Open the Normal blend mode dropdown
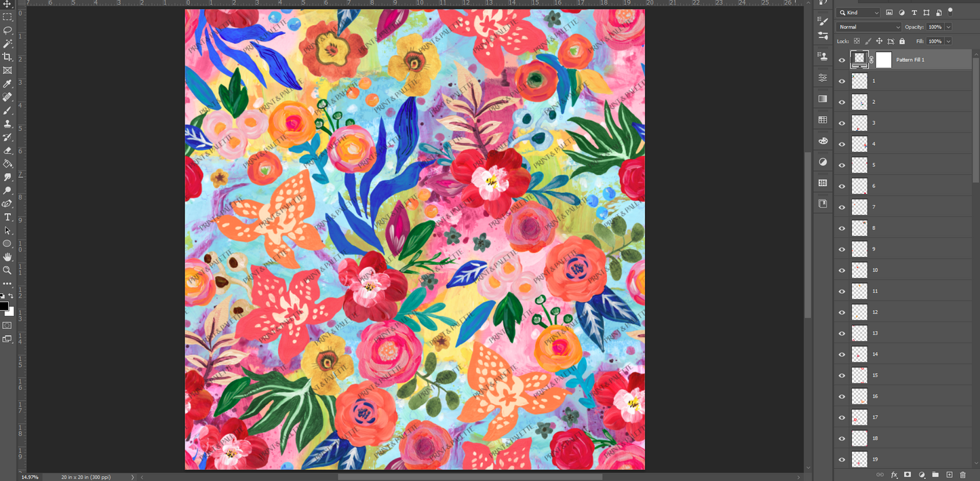Image resolution: width=980 pixels, height=481 pixels. (x=869, y=27)
